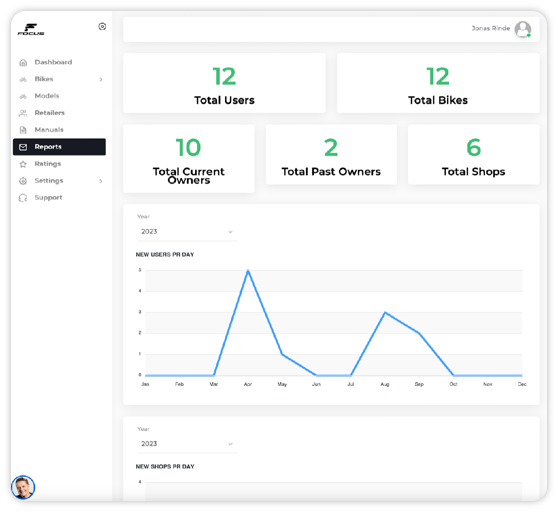Click the NEW SHOPS PR DAY title
The image size is (558, 512).
165,467
